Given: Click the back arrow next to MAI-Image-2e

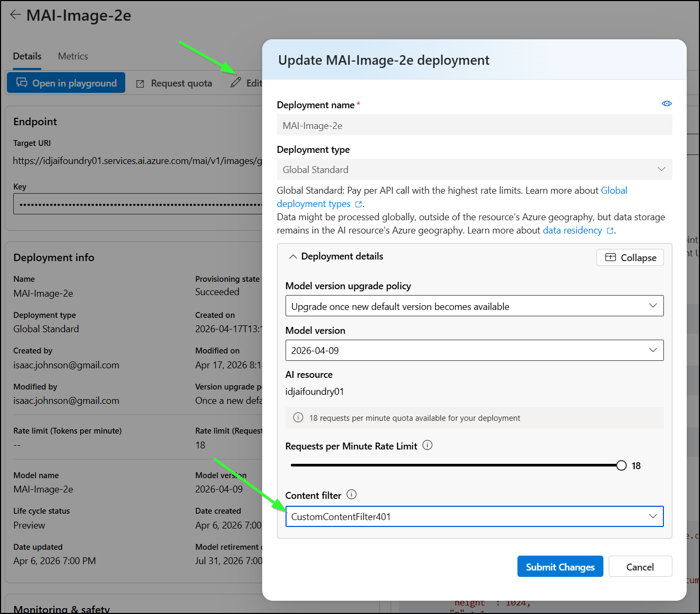Looking at the screenshot, I should 15,15.
